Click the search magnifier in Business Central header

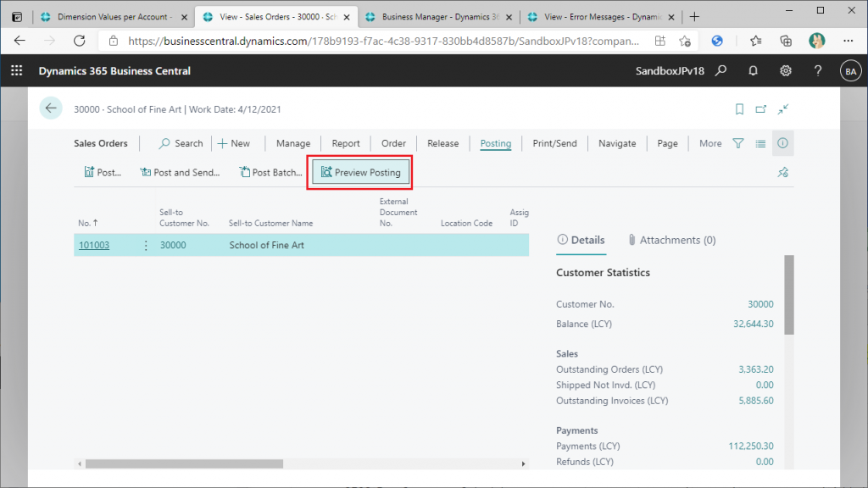[x=721, y=71]
